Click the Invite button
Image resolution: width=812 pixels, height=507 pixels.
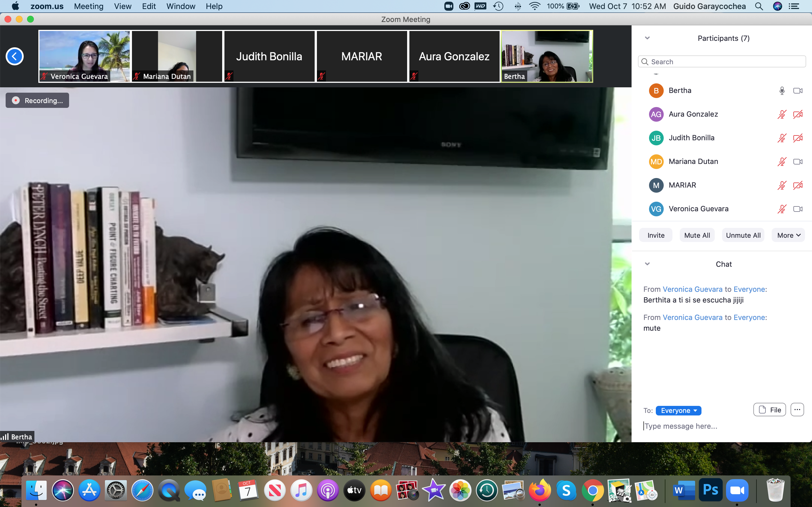click(656, 235)
